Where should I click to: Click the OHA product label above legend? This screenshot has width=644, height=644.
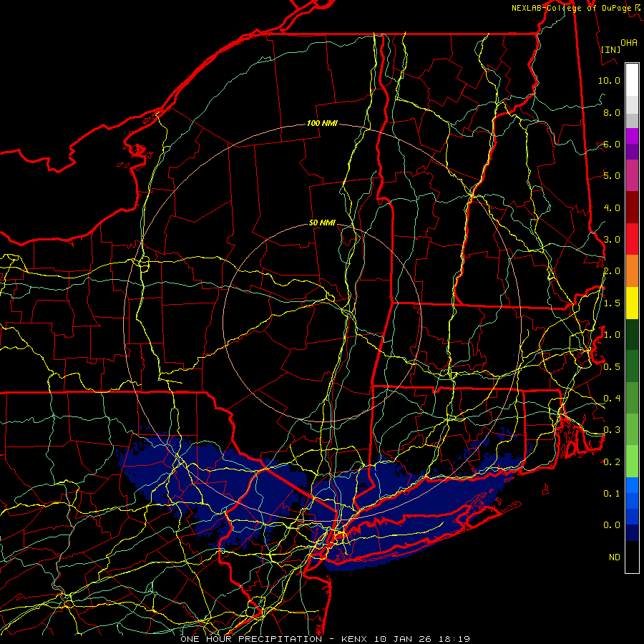(x=629, y=42)
